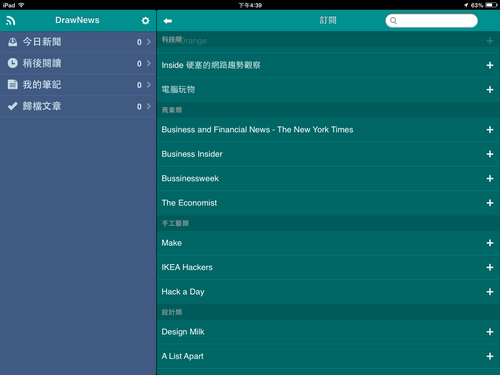
Task: Click the checkmark icon beside 歸檔文章
Action: (x=13, y=106)
